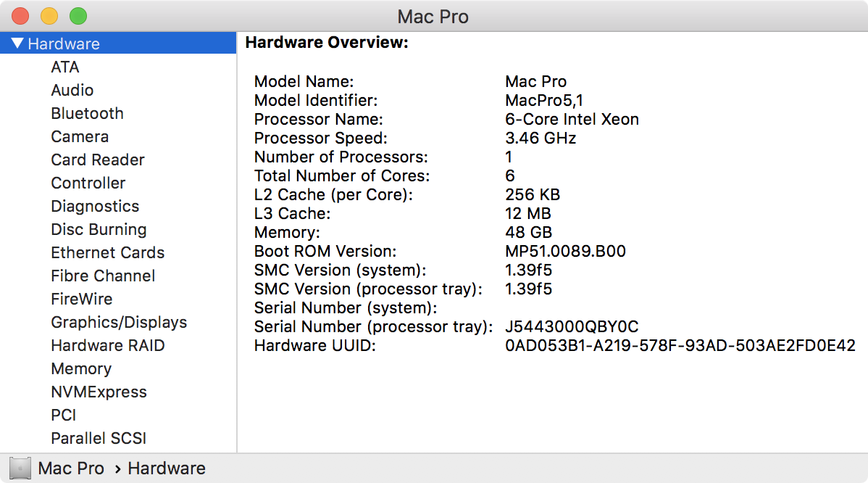The image size is (868, 483).
Task: Select Boot ROM version MP51.0089.B00
Action: click(x=565, y=252)
